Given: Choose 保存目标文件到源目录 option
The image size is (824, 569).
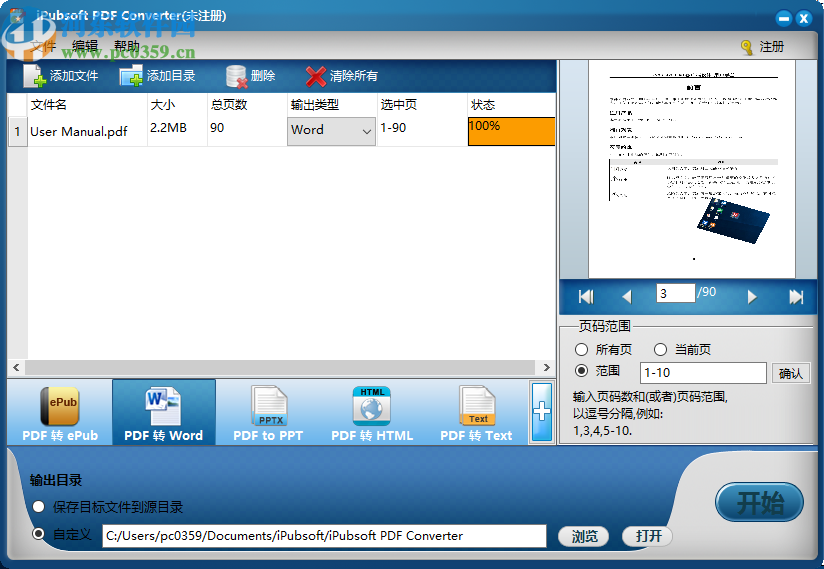Looking at the screenshot, I should pos(38,507).
